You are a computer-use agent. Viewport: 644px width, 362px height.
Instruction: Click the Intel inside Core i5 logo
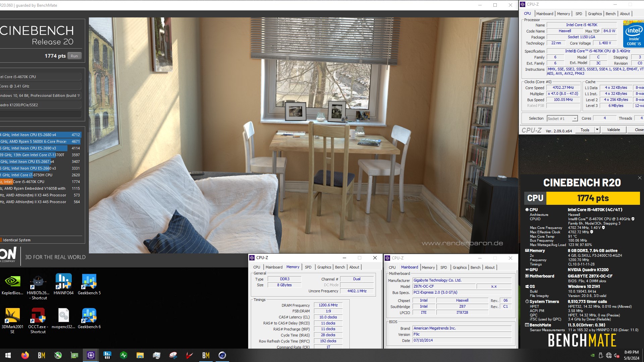[x=633, y=34]
